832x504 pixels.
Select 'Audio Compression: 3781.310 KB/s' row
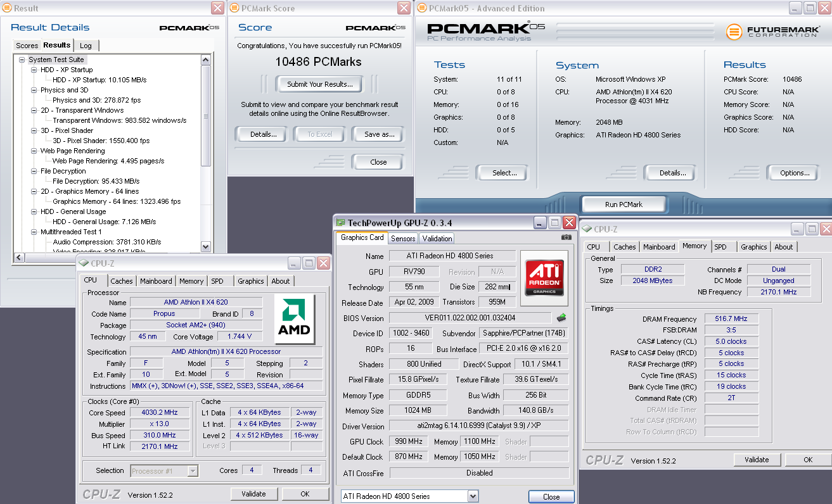(x=107, y=242)
